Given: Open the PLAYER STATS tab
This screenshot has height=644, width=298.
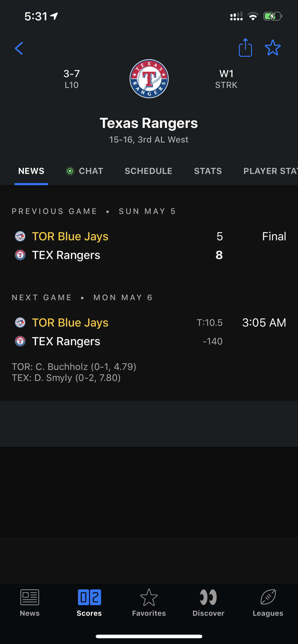Looking at the screenshot, I should tap(270, 171).
